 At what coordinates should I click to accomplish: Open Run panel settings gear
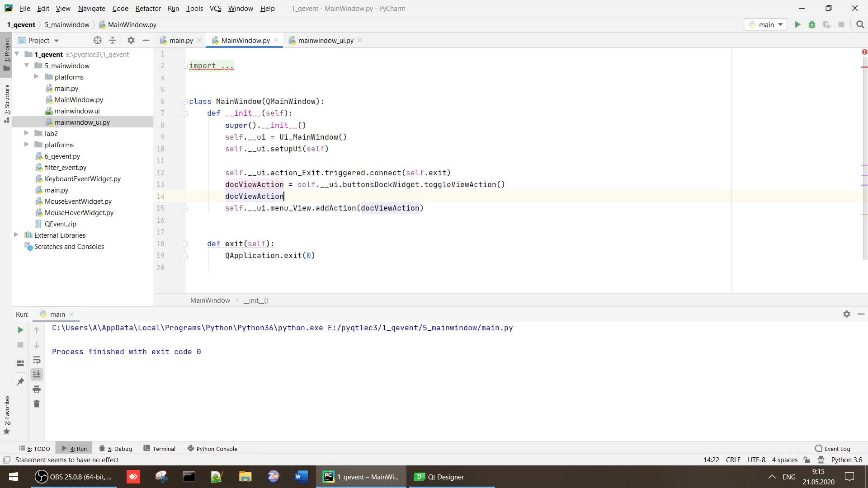pos(847,314)
